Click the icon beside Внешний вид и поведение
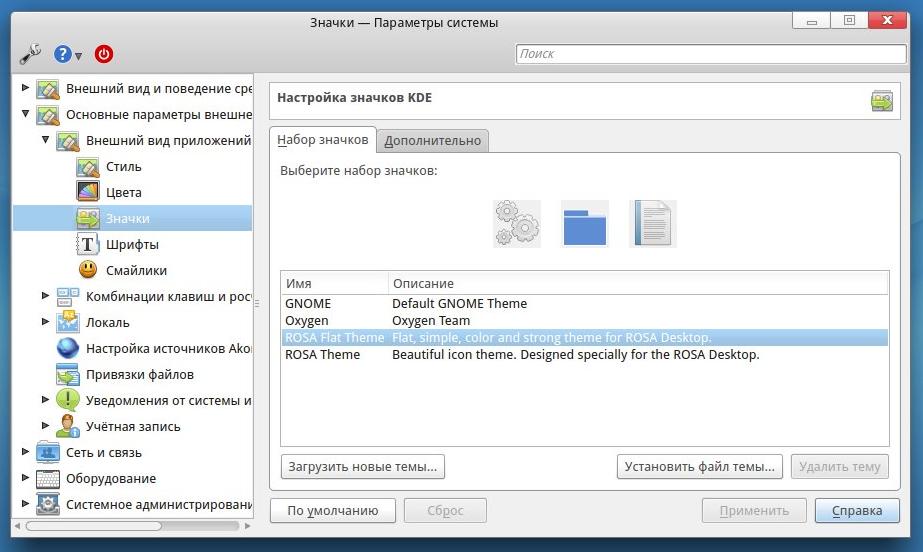923x552 pixels. point(48,89)
